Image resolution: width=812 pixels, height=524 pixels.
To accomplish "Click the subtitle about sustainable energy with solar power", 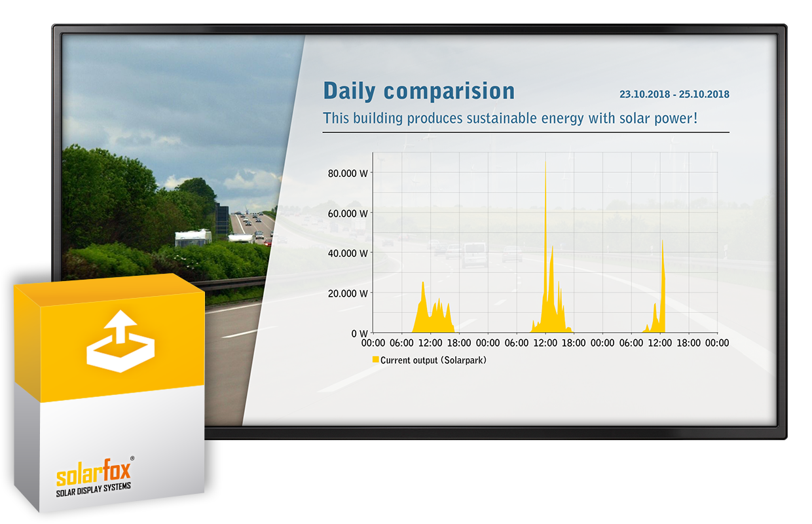I will (x=511, y=119).
